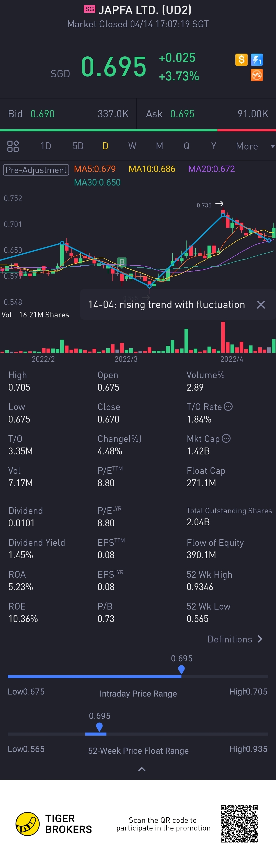Open the Definitions page
The width and height of the screenshot is (276, 868).
[x=235, y=639]
